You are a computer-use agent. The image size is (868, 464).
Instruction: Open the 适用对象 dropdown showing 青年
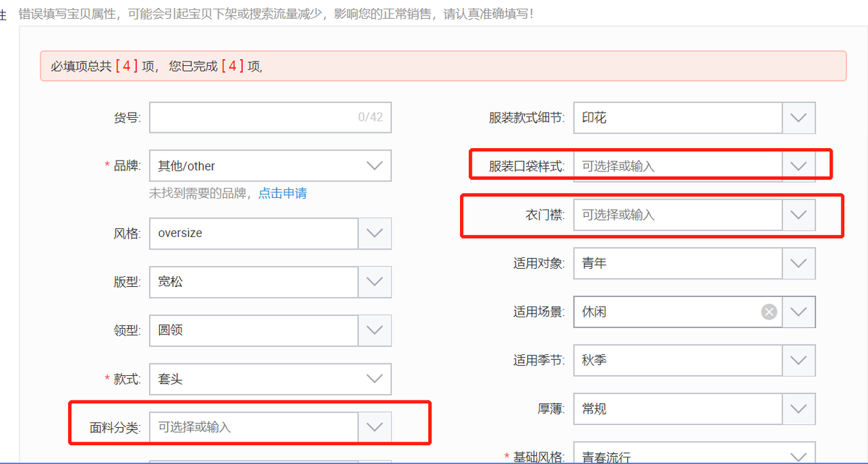(x=799, y=263)
